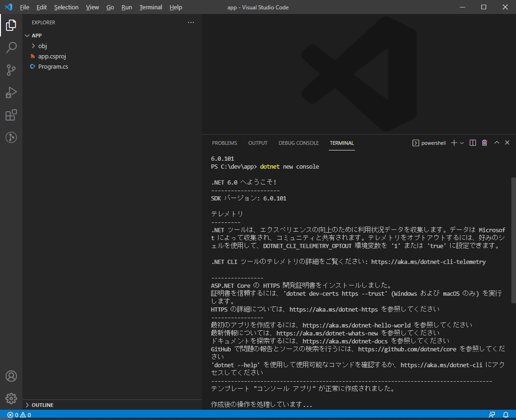Image resolution: width=516 pixels, height=420 pixels.
Task: Open the Extensions view icon
Action: click(x=11, y=115)
